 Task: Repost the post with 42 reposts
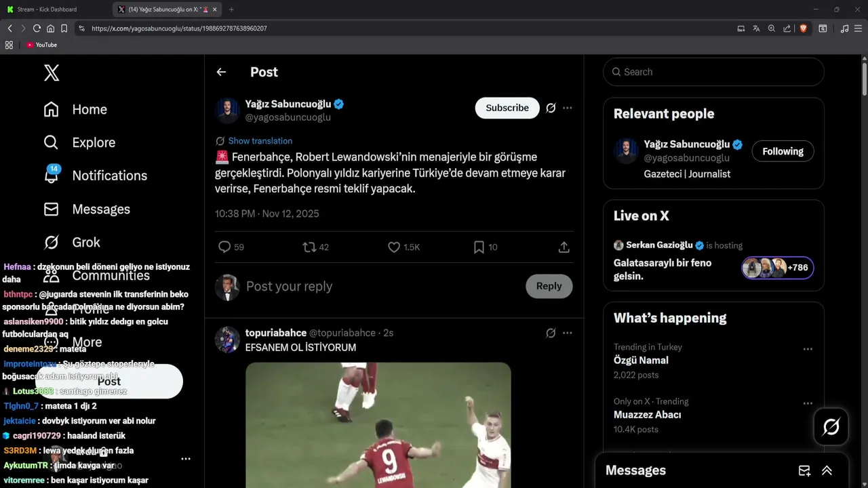[x=315, y=247]
